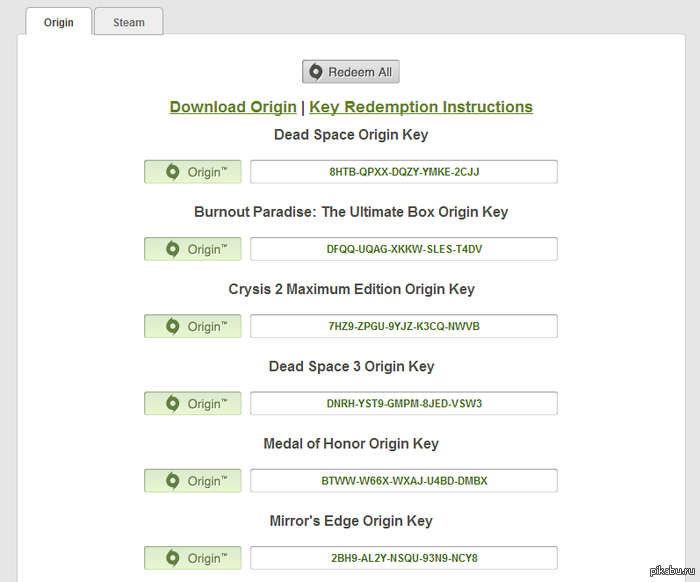Open Key Redemption Instructions link

pyautogui.click(x=421, y=107)
